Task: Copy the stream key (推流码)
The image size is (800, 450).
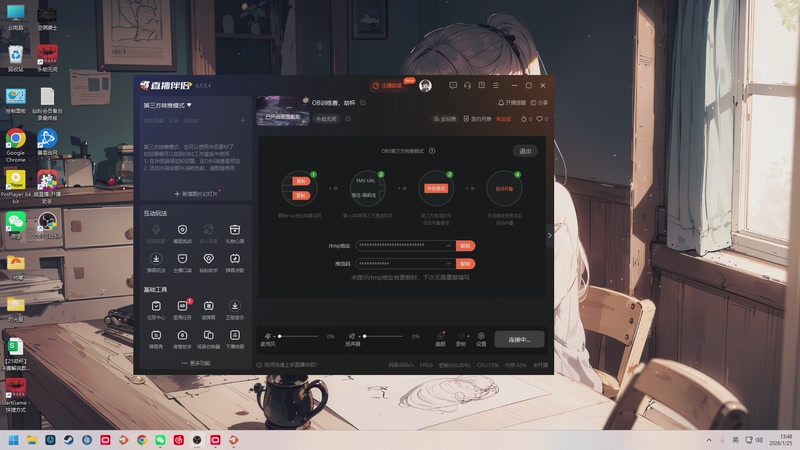Action: point(465,264)
